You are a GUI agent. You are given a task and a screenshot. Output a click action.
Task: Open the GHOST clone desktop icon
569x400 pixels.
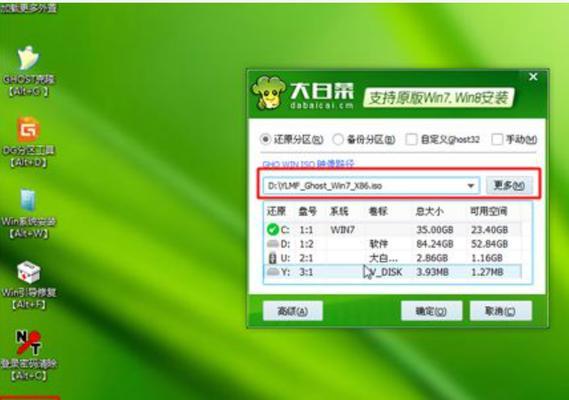click(28, 58)
